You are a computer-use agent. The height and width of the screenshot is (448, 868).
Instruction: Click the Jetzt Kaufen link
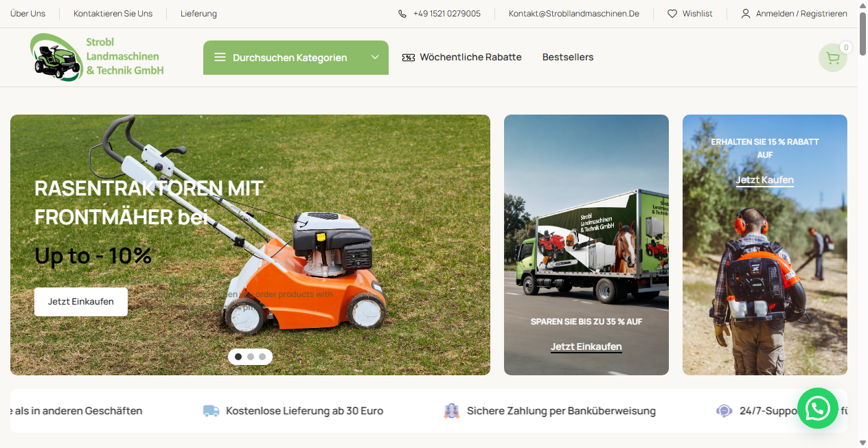[764, 180]
